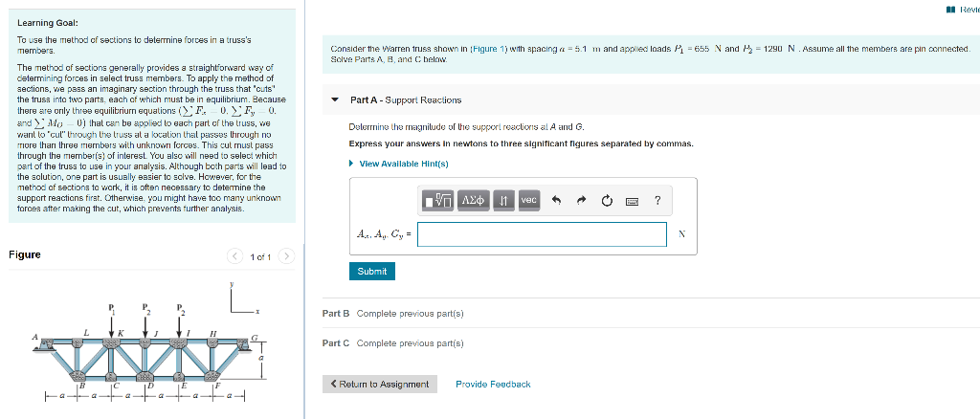Screen dimensions: 980x419
Task: Submit the Part A answer
Action: coord(372,271)
